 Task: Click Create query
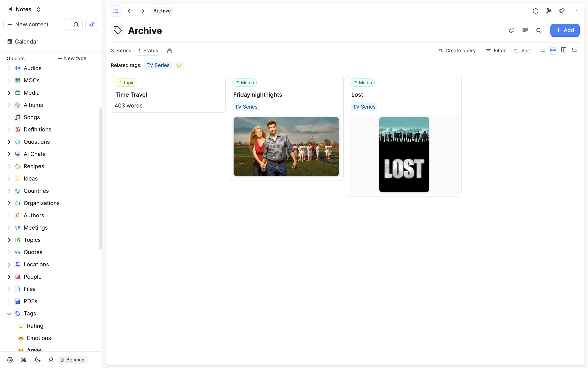(457, 51)
